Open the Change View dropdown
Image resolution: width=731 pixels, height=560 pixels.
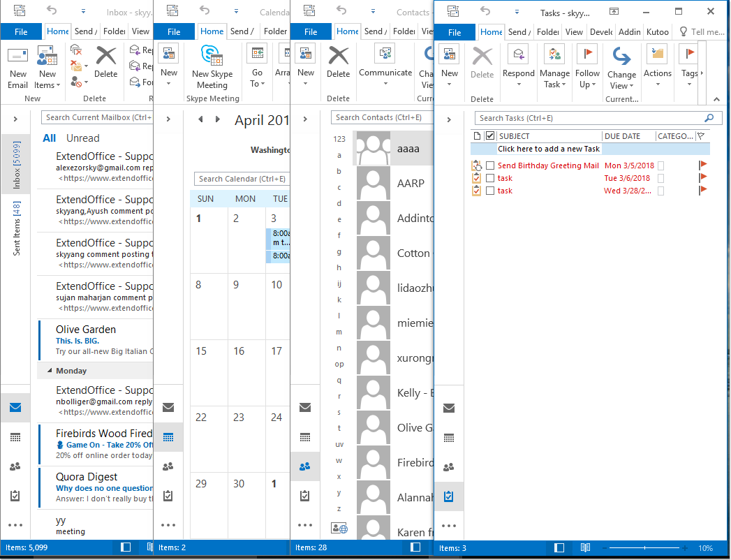tap(621, 80)
